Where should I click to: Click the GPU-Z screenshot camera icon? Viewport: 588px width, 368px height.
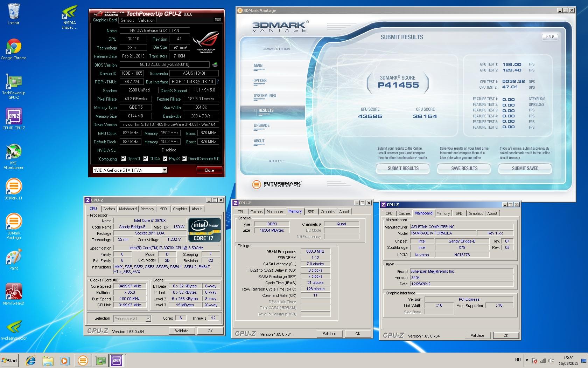pyautogui.click(x=218, y=20)
